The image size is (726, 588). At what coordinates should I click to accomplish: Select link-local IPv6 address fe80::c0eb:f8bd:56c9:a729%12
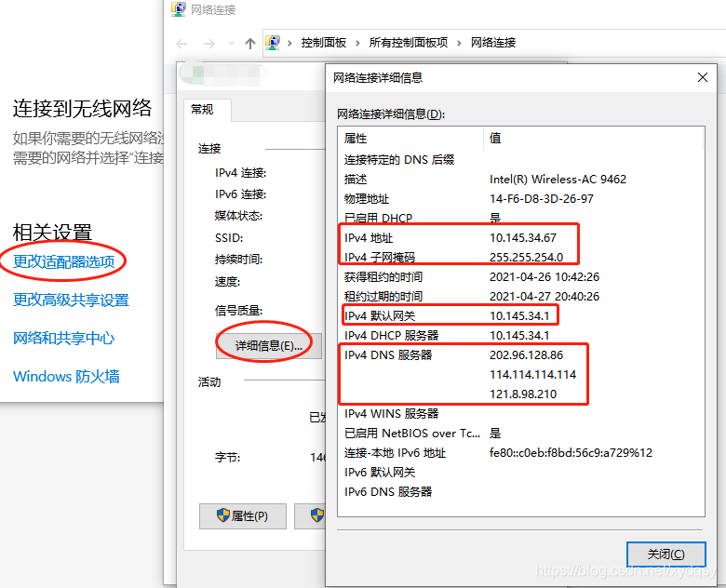[571, 452]
